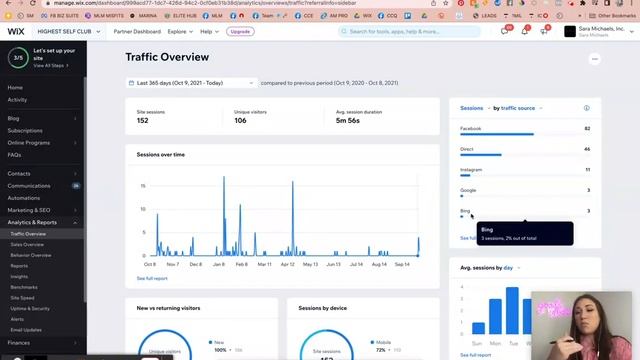This screenshot has height=360, width=640.
Task: Open Partner Dashboard
Action: [x=137, y=31]
